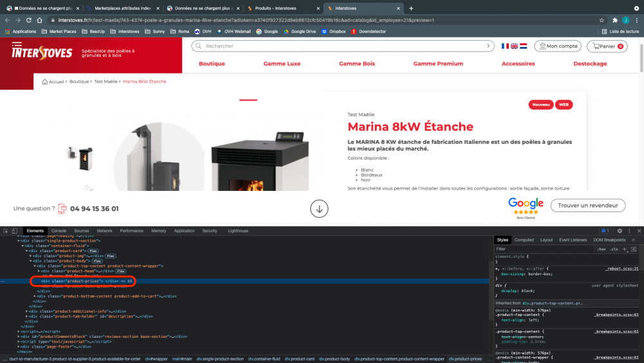
Task: Expand the product-bottom-content div node
Action: coord(35,297)
